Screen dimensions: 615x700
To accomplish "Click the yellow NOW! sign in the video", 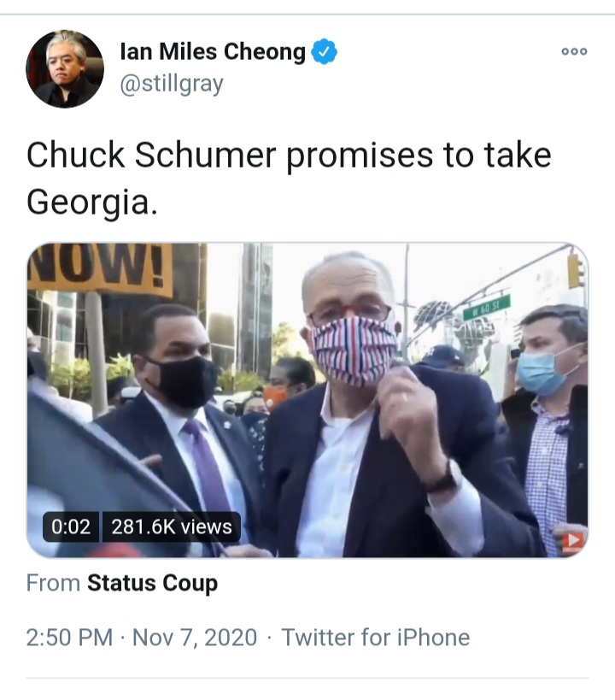I will coord(100,268).
